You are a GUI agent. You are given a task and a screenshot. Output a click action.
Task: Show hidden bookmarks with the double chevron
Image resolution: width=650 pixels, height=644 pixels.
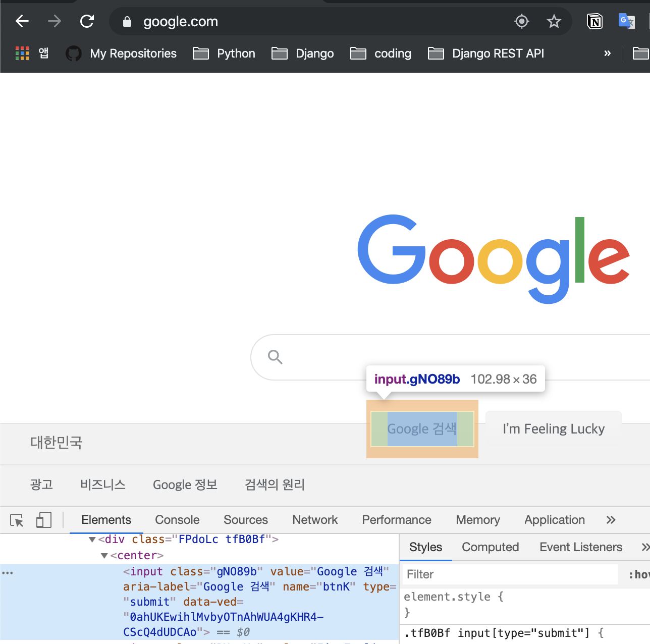[607, 53]
